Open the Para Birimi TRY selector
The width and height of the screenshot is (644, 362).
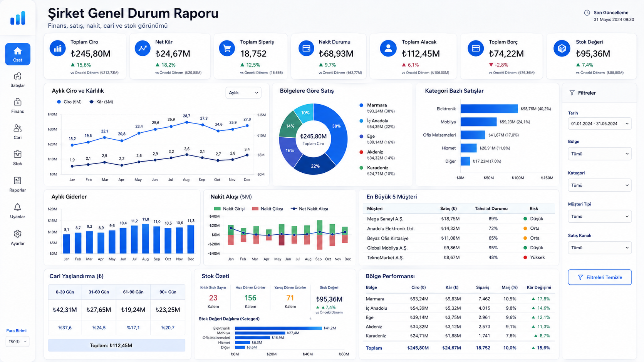[x=18, y=342]
